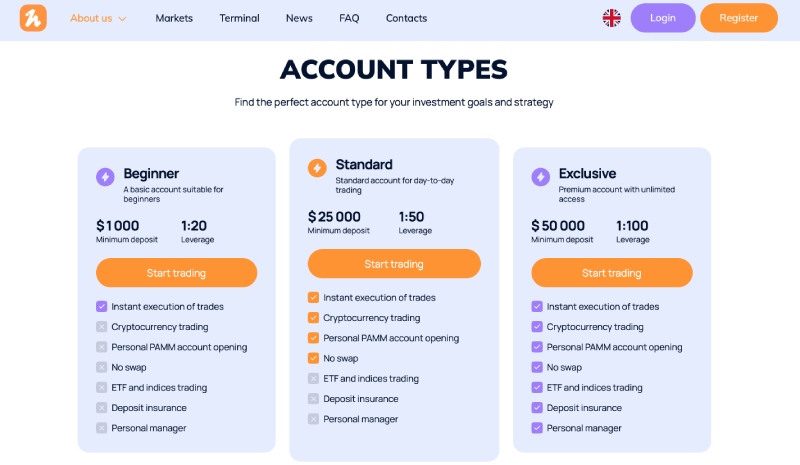800x465 pixels.
Task: Toggle Standard's No swap checkbox
Action: coord(313,358)
